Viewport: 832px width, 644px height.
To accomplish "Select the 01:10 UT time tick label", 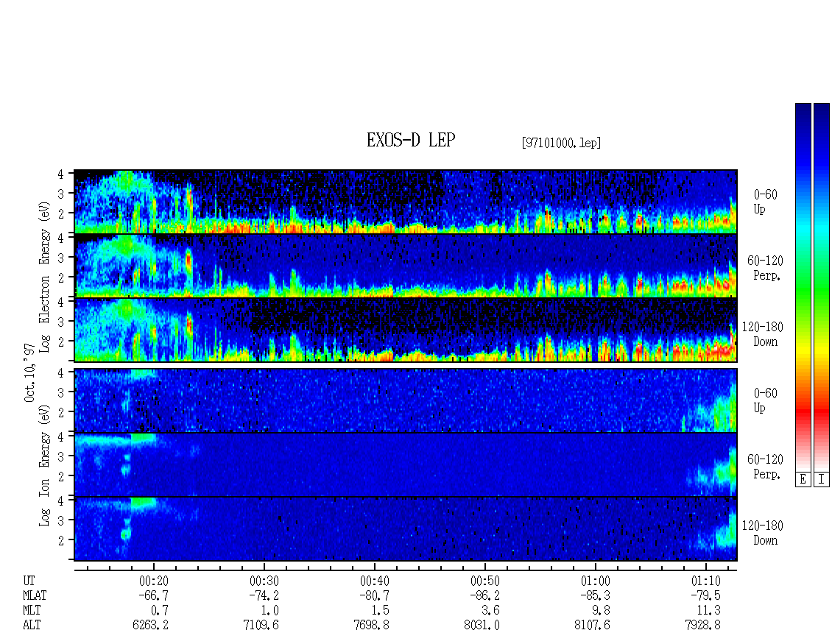I will click(x=705, y=581).
